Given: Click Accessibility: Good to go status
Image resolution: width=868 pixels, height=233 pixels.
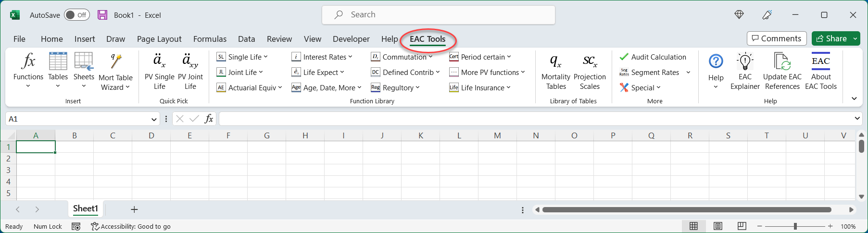Looking at the screenshot, I should [x=131, y=226].
